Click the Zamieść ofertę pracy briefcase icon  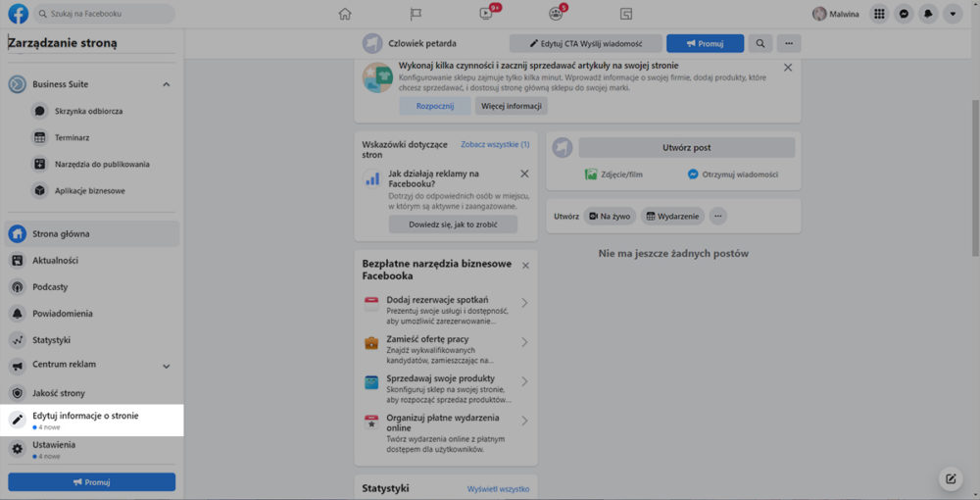[x=371, y=343]
